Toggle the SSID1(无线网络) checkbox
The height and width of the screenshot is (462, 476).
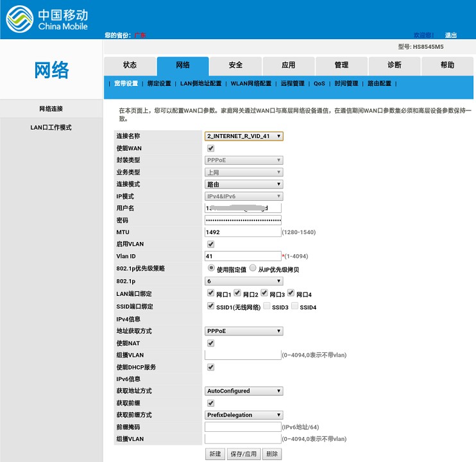click(x=210, y=305)
